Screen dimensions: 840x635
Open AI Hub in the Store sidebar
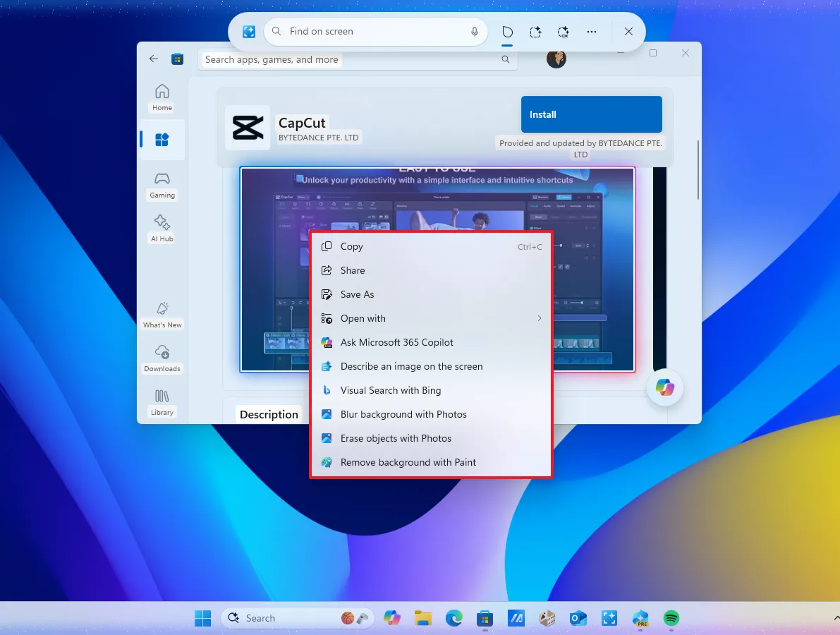(x=162, y=227)
